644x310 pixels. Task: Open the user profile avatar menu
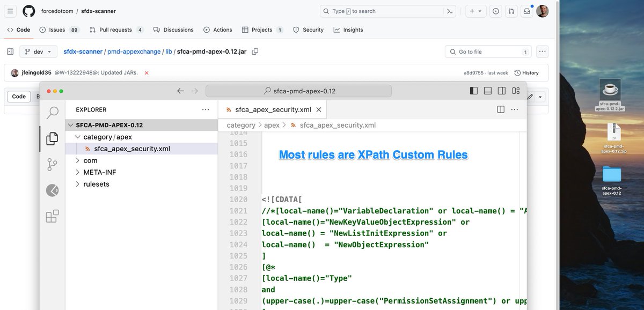pyautogui.click(x=543, y=11)
